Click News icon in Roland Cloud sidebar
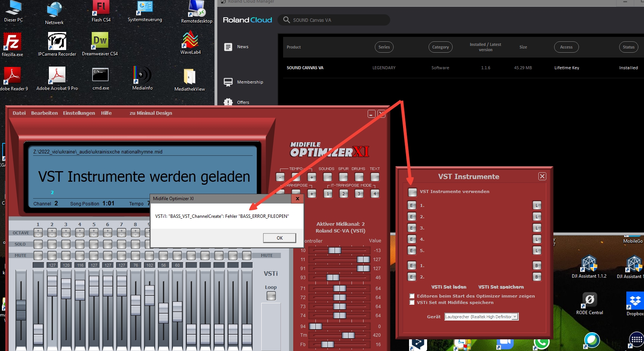644x351 pixels. click(228, 47)
